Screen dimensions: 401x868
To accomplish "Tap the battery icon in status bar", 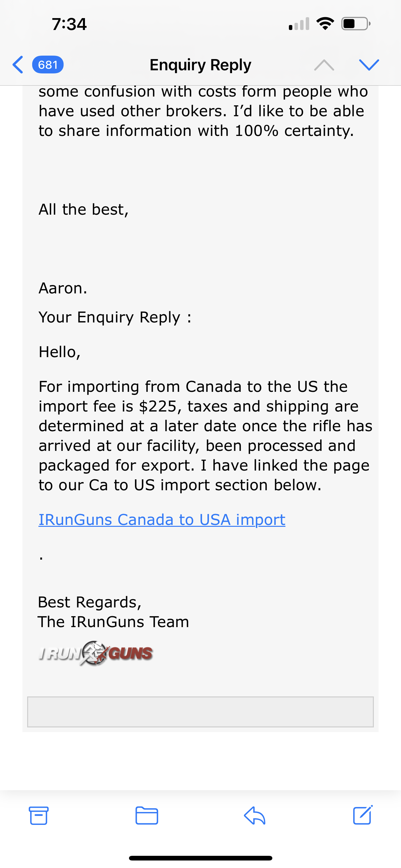I will 355,23.
